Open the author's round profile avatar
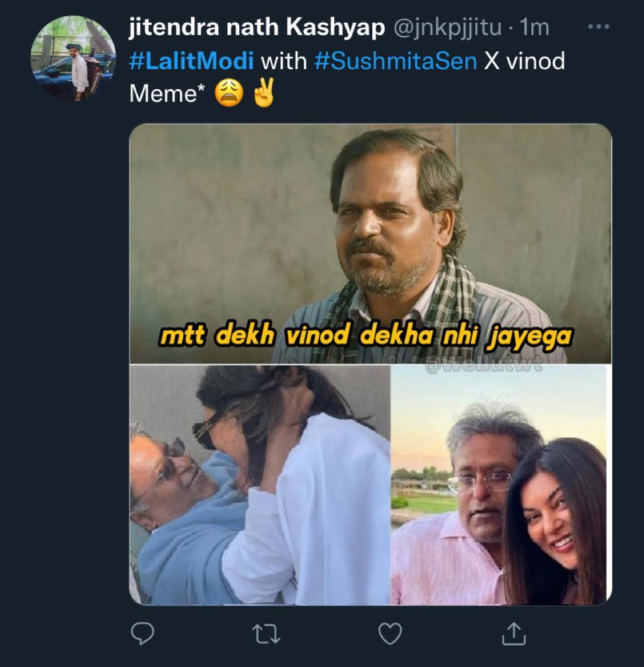644x667 pixels. [73, 59]
